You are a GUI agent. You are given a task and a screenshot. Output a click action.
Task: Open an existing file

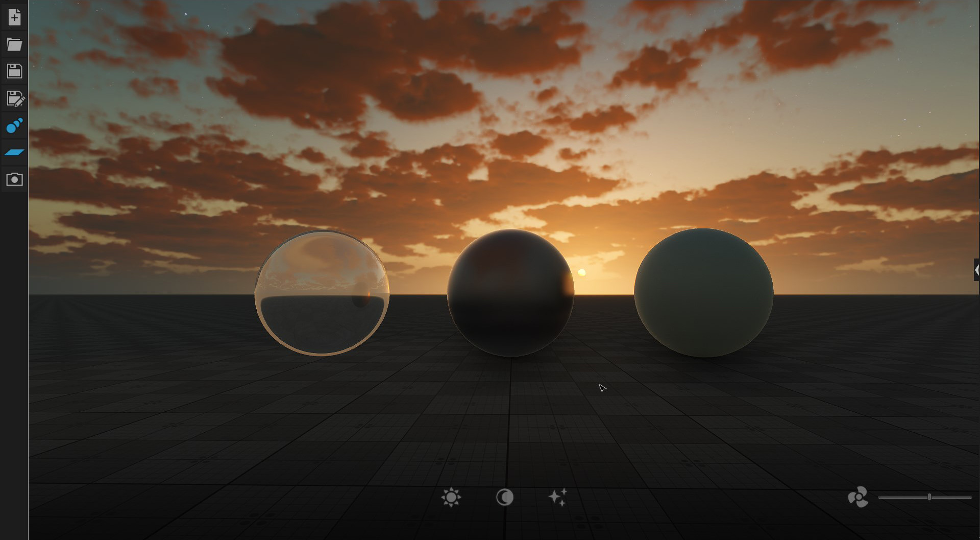coord(14,44)
